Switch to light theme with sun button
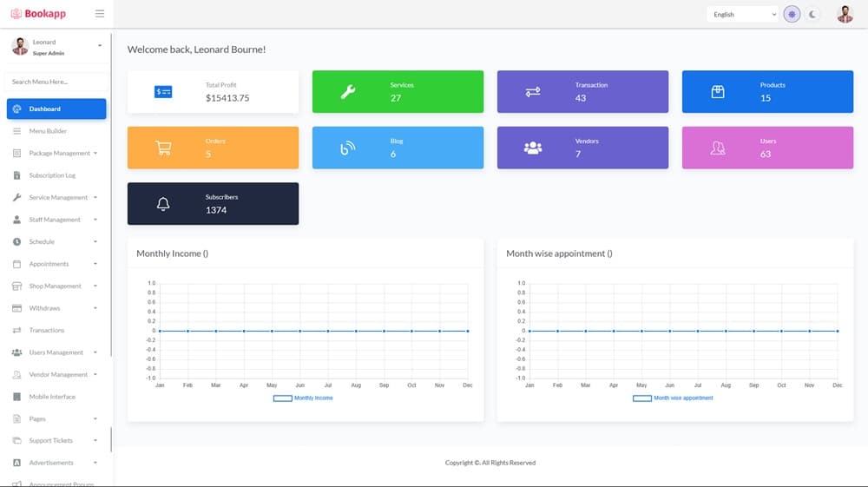The height and width of the screenshot is (487, 868). (x=792, y=14)
